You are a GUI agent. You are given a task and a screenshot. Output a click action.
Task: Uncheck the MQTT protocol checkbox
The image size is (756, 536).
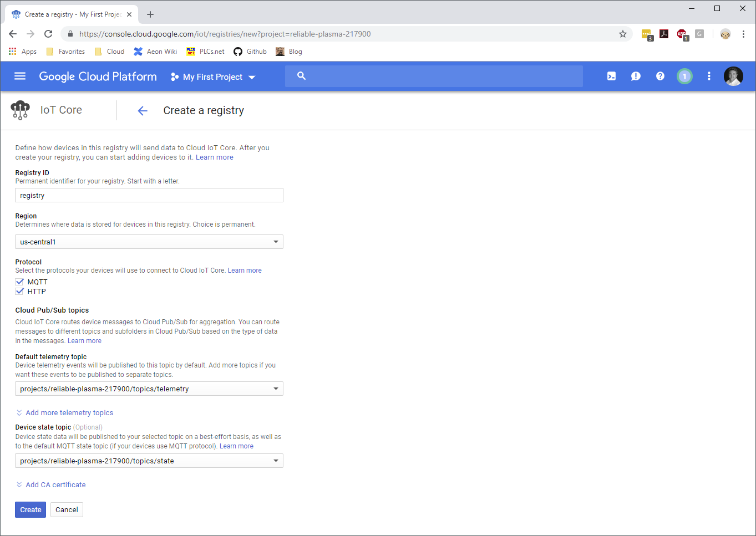(20, 282)
